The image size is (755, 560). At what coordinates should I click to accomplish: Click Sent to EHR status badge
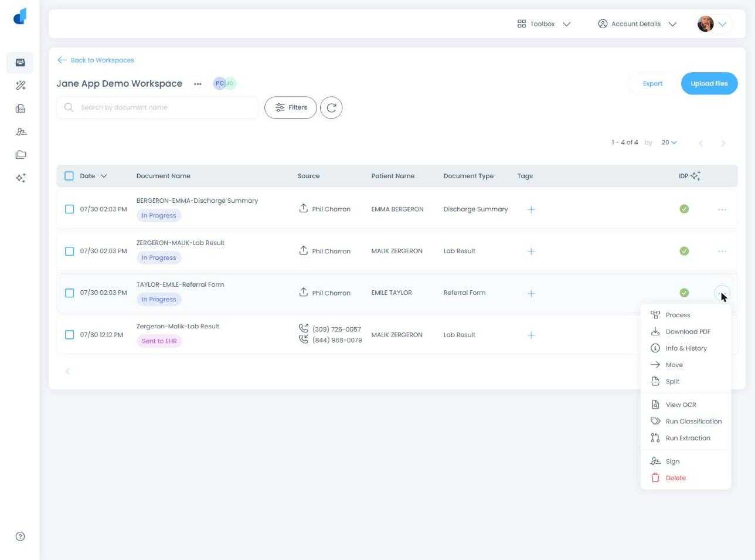tap(159, 341)
